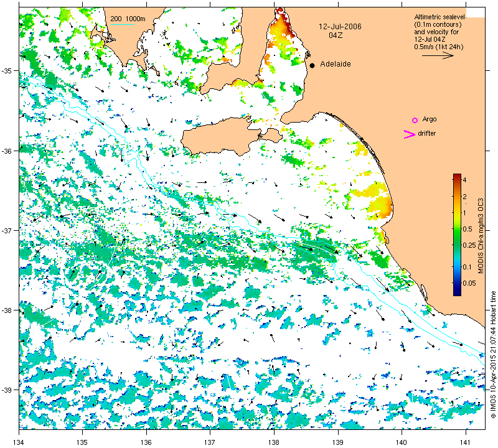This screenshot has height=448, width=498.
Task: Click the magenta Argo circle legend symbol
Action: tap(415, 120)
